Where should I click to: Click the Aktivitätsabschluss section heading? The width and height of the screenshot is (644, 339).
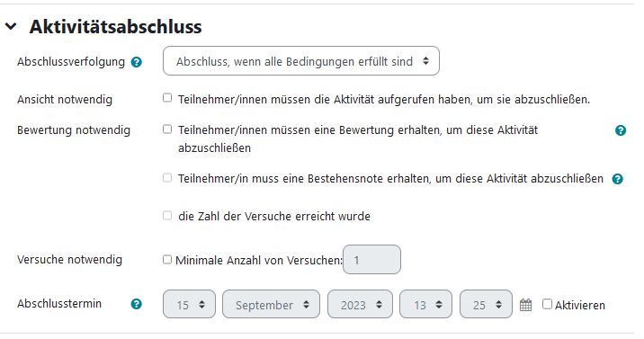[x=115, y=27]
